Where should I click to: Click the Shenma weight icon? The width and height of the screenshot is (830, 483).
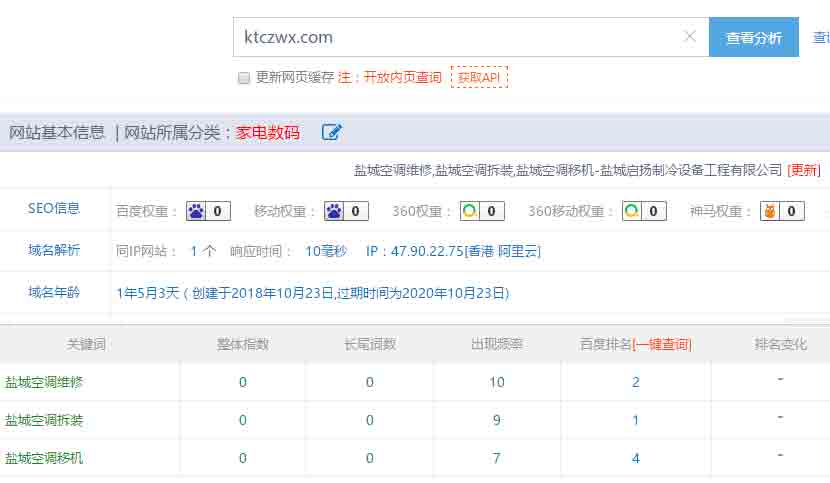[x=769, y=211]
